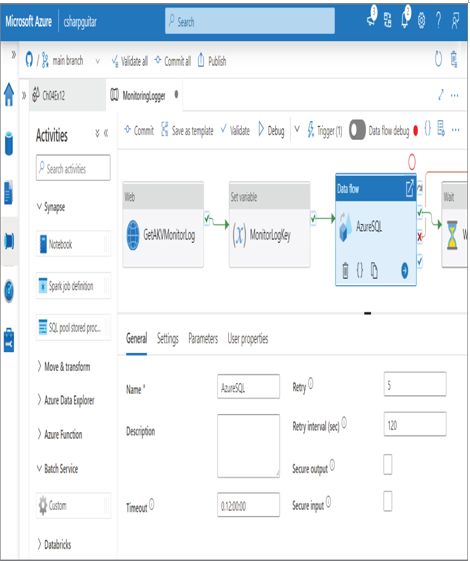Switch to the User properties tab
This screenshot has width=470, height=561.
point(248,338)
